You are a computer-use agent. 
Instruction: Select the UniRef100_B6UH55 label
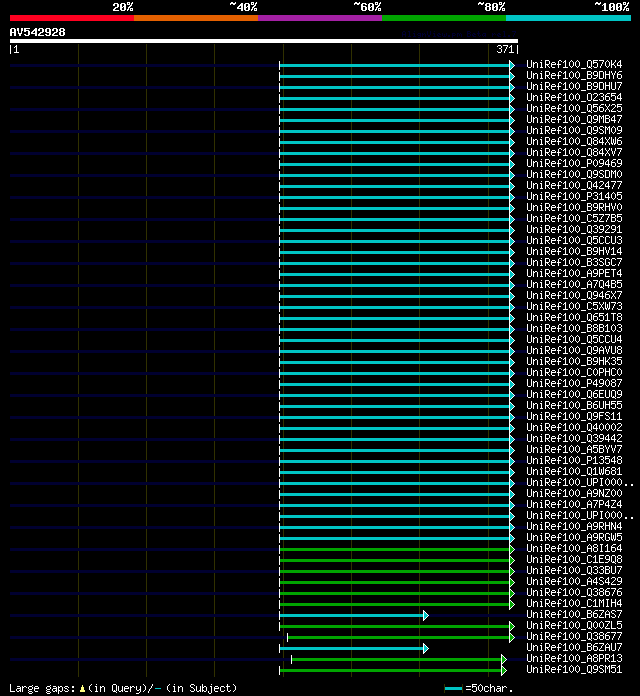[574, 405]
